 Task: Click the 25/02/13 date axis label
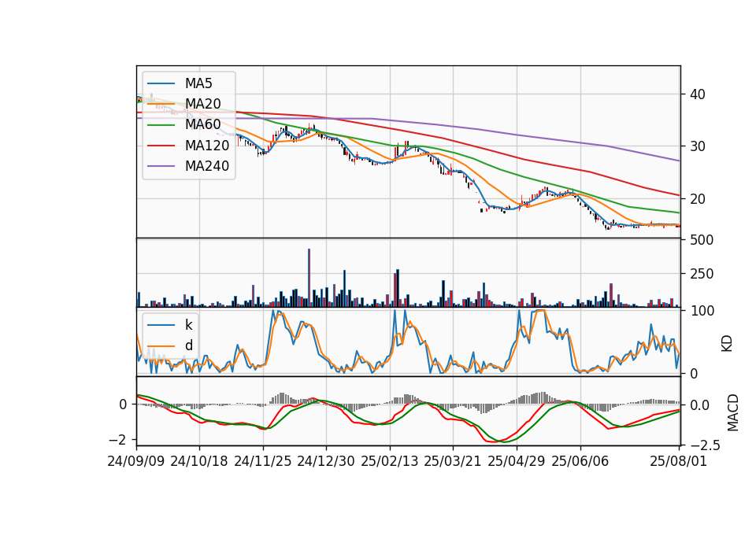pyautogui.click(x=390, y=461)
